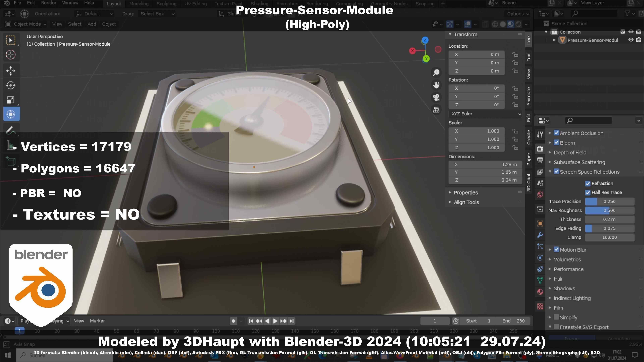This screenshot has width=644, height=362.
Task: Click the Y axis on navigation gizmo
Action: [x=426, y=59]
